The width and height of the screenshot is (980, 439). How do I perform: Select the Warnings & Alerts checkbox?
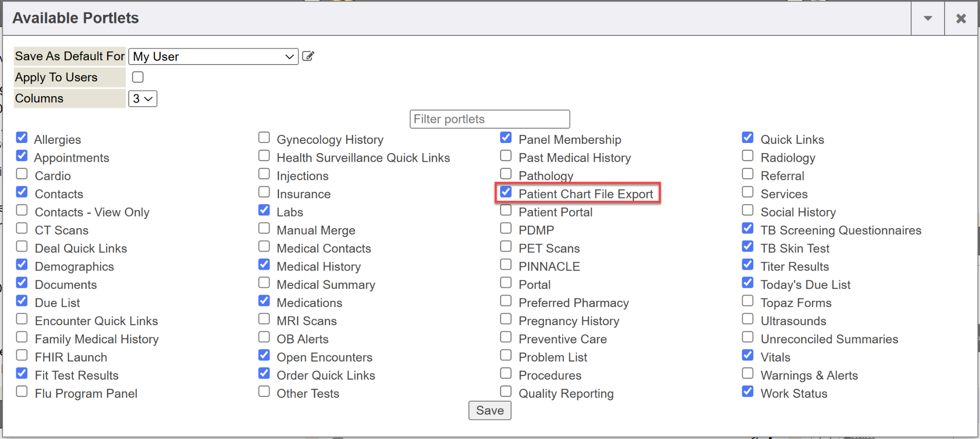pyautogui.click(x=748, y=373)
